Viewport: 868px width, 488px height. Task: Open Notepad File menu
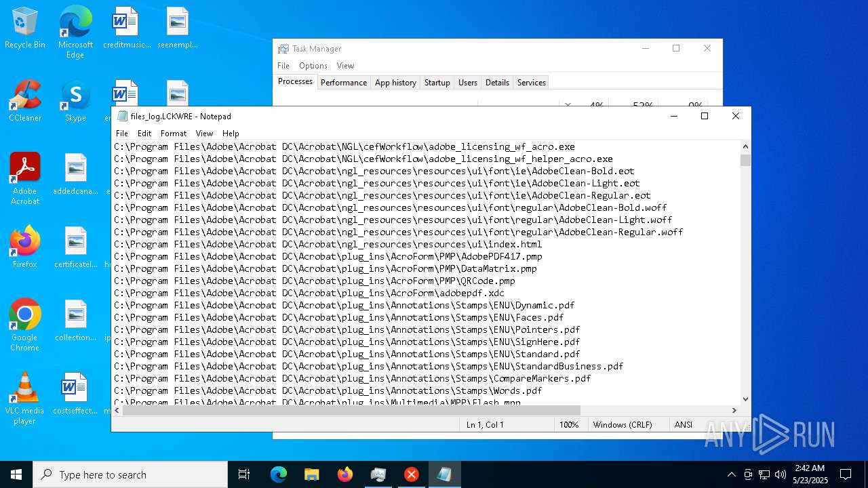(122, 134)
